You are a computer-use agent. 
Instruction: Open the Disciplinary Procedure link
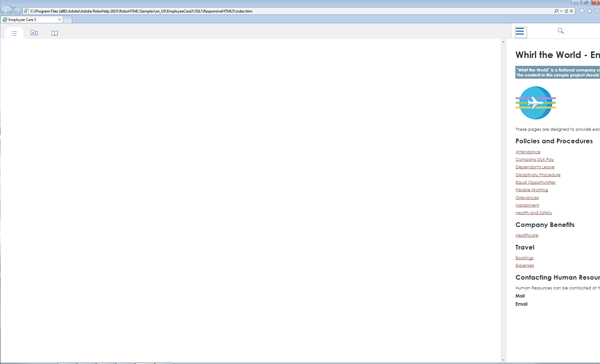point(538,175)
